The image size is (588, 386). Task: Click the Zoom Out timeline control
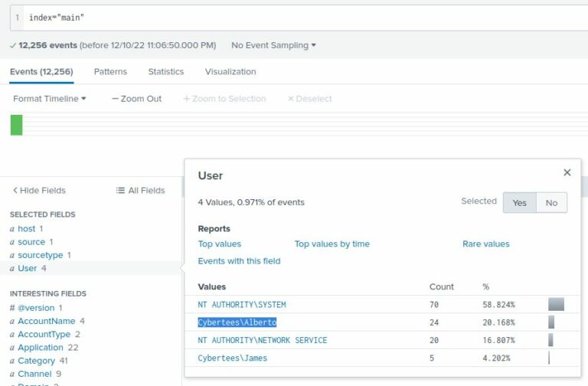[x=136, y=99]
